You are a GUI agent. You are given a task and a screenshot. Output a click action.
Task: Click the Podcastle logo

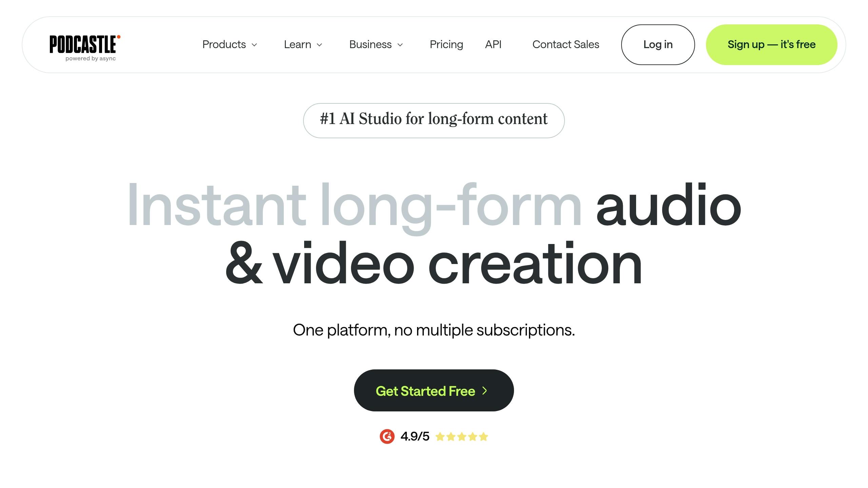click(x=85, y=48)
